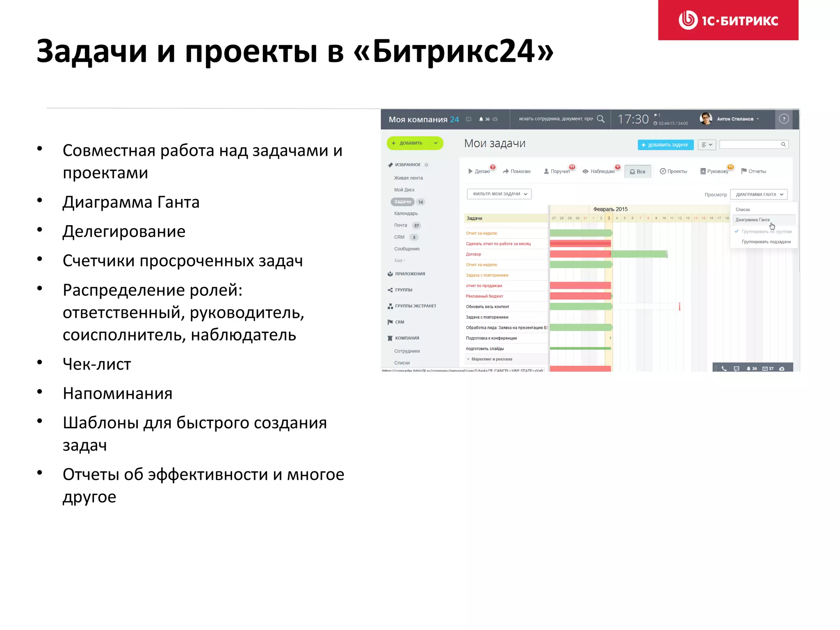
Task: Open the Добавить dropdown arrow
Action: pyautogui.click(x=436, y=143)
